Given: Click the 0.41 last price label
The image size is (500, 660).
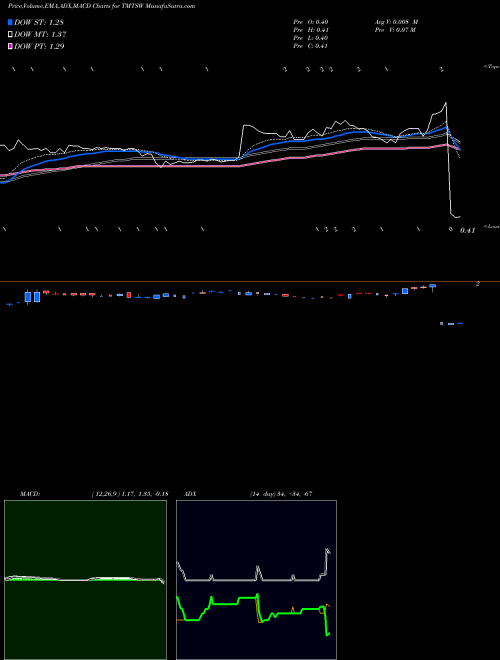Looking at the screenshot, I should (x=467, y=230).
